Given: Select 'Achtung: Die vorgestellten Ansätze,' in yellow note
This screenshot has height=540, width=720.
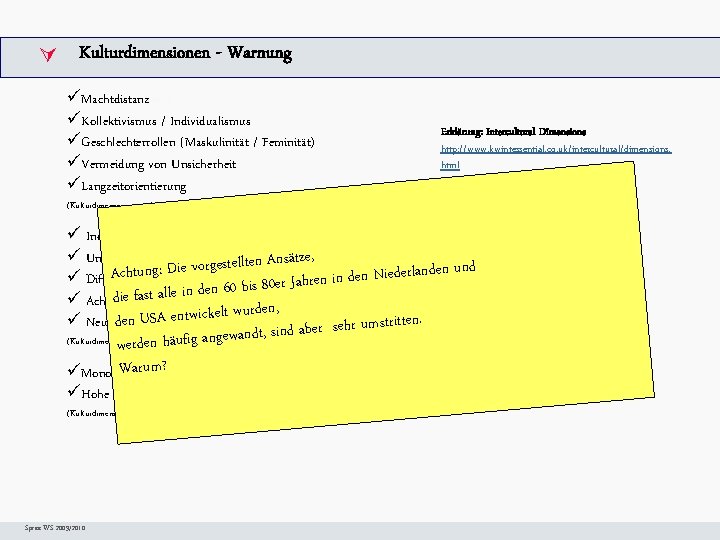Looking at the screenshot, I should (x=213, y=265).
